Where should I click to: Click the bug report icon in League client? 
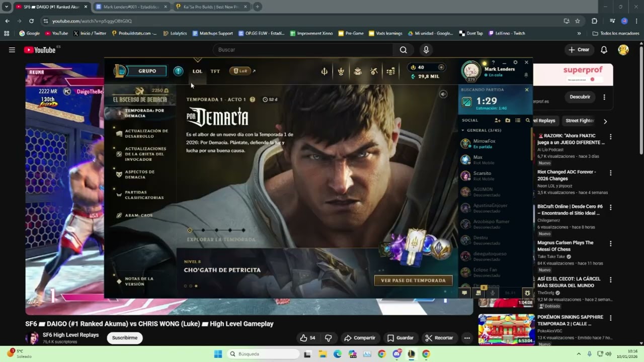(527, 293)
